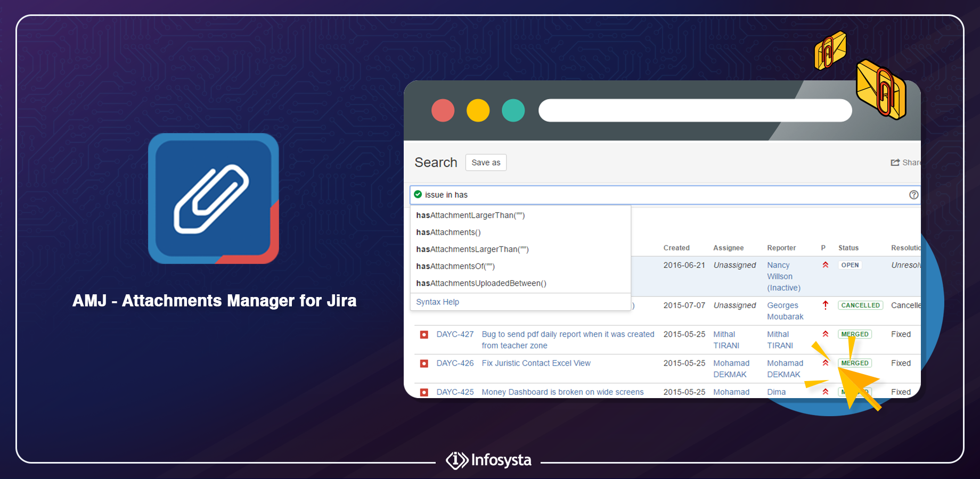
Task: Click the browser address bar
Action: pyautogui.click(x=695, y=110)
